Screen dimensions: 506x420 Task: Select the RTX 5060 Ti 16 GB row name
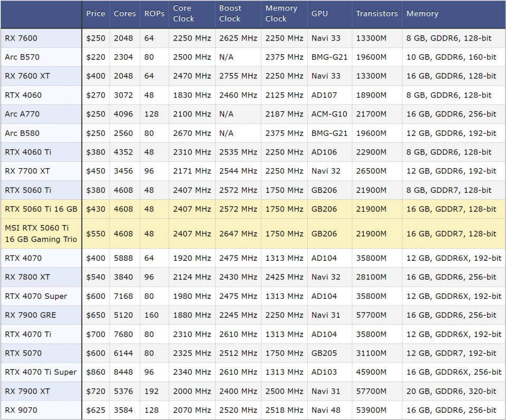coord(41,209)
